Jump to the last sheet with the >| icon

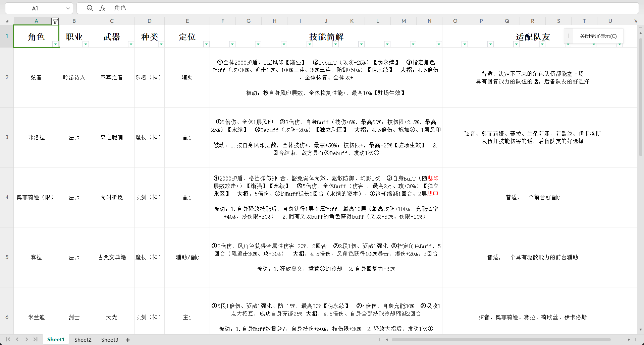tap(36, 340)
